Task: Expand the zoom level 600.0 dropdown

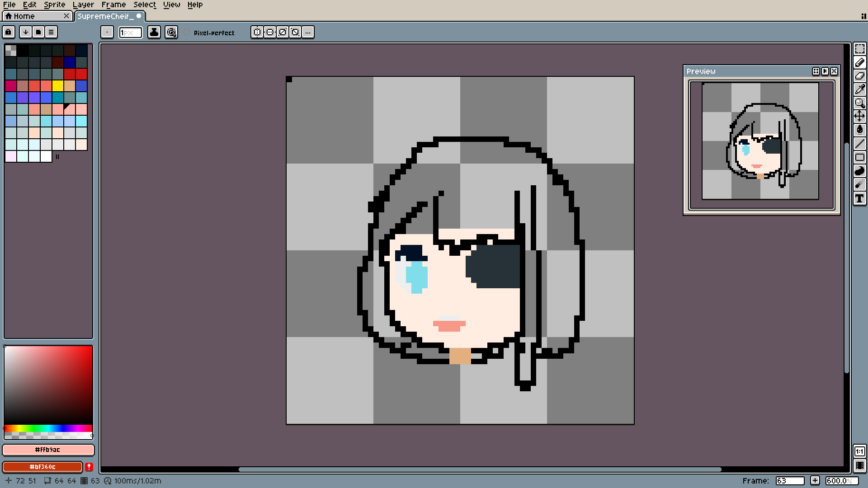Action: (x=841, y=481)
